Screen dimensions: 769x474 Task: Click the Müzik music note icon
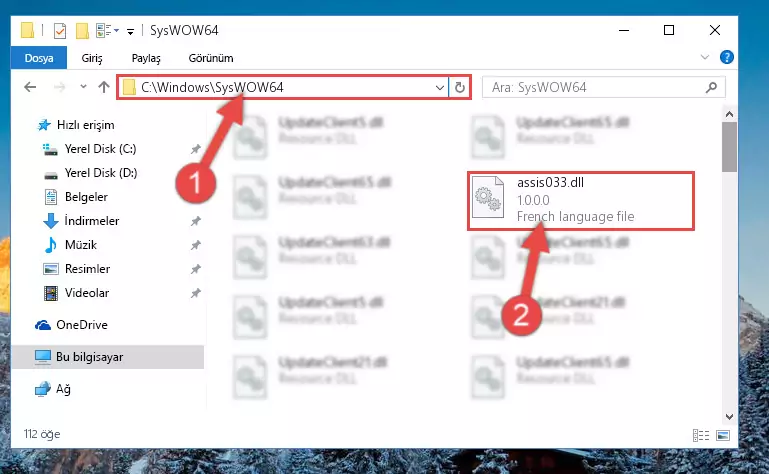[x=51, y=245]
